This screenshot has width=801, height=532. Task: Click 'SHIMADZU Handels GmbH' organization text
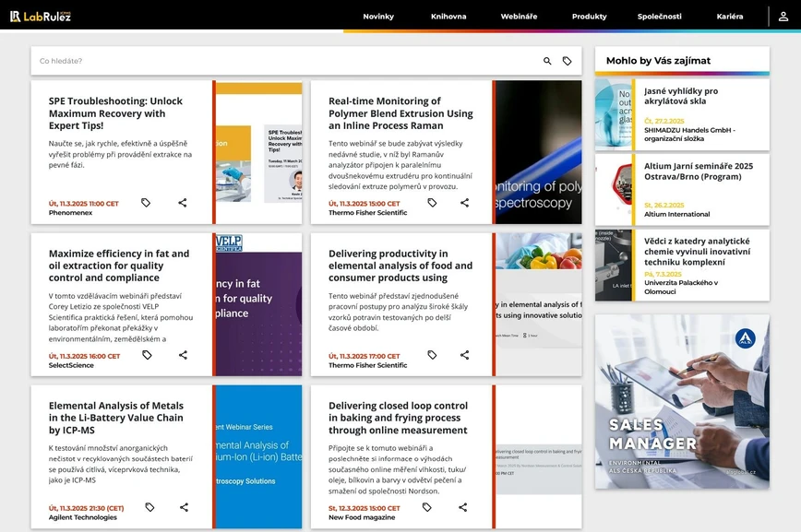[689, 135]
